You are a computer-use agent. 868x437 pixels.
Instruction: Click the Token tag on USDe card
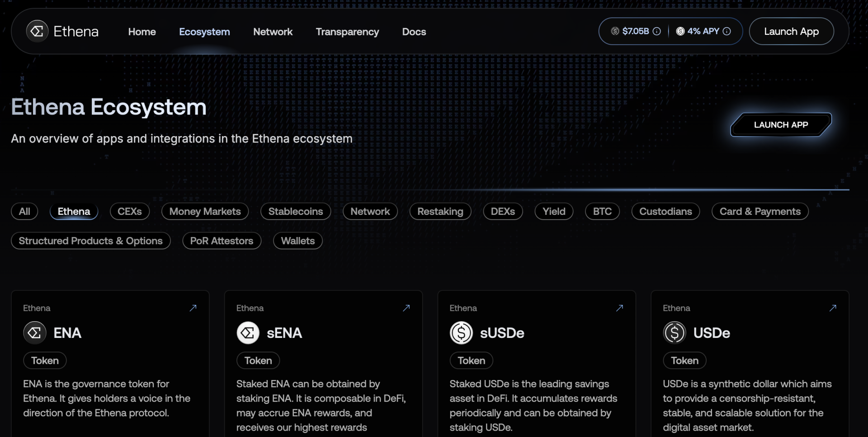click(x=685, y=361)
